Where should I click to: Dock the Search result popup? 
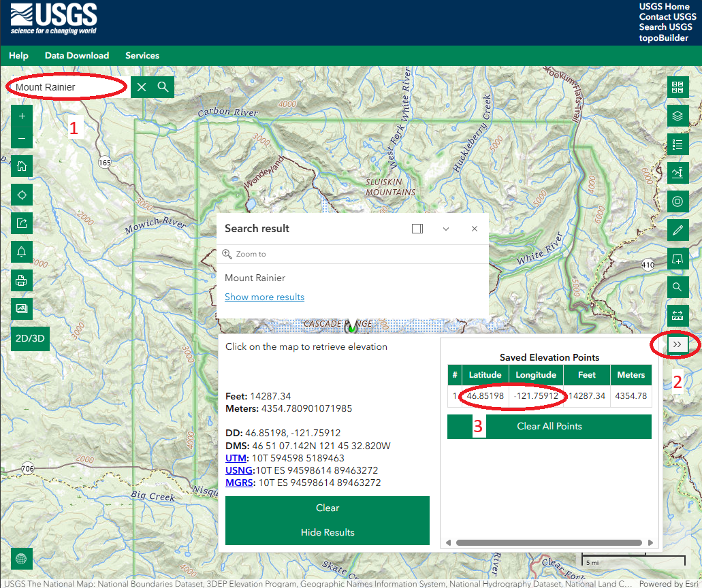(417, 229)
